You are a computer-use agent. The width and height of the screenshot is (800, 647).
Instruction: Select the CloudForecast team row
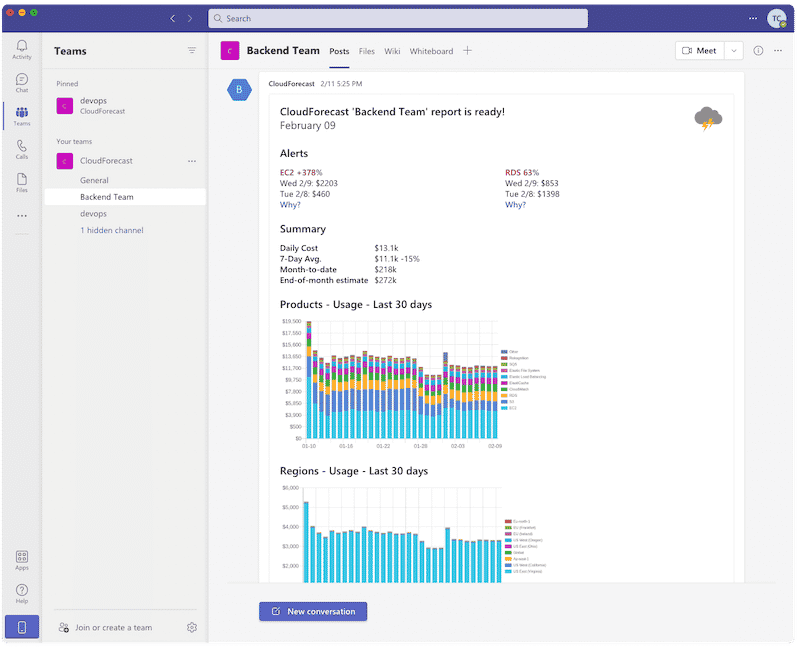[125, 161]
